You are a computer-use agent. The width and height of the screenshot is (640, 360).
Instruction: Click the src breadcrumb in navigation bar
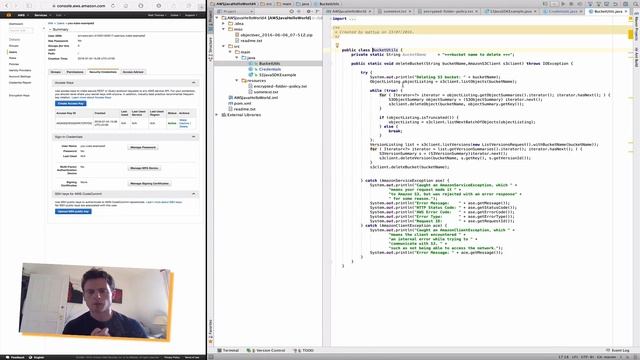267,4
